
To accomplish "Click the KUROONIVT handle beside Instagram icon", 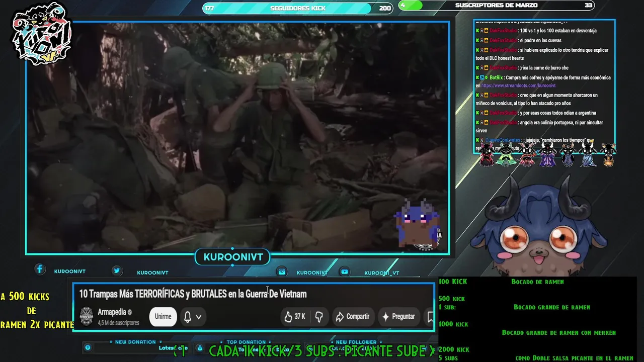I will click(312, 273).
